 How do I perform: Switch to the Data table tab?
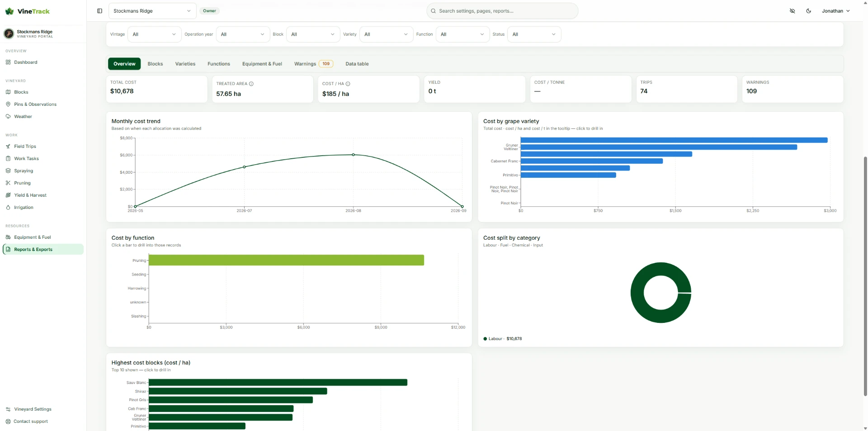(357, 64)
